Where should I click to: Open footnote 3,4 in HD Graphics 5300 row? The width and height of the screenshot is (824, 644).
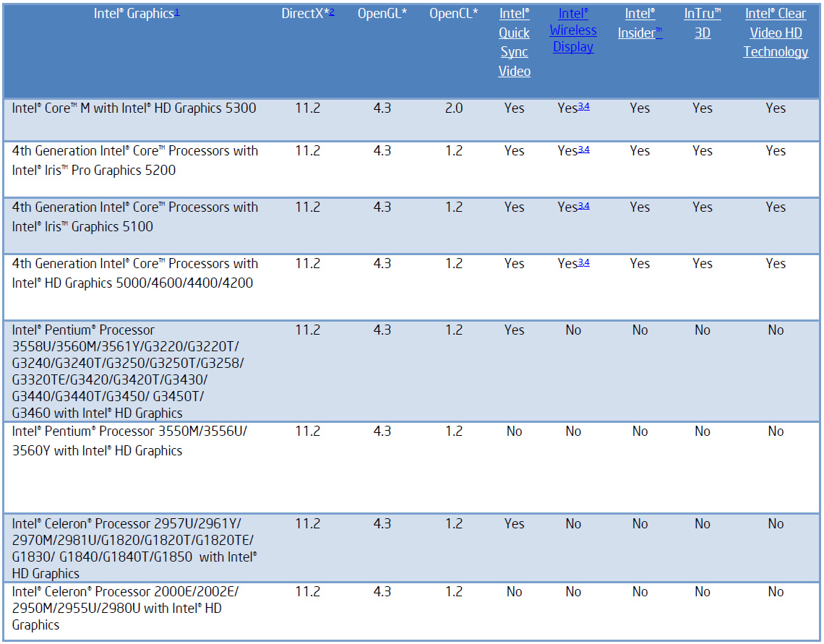pos(584,107)
